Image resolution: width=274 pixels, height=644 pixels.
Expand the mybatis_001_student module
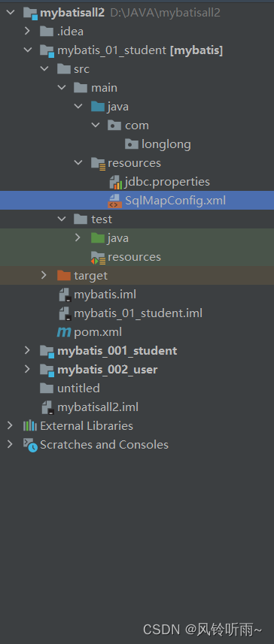point(27,350)
